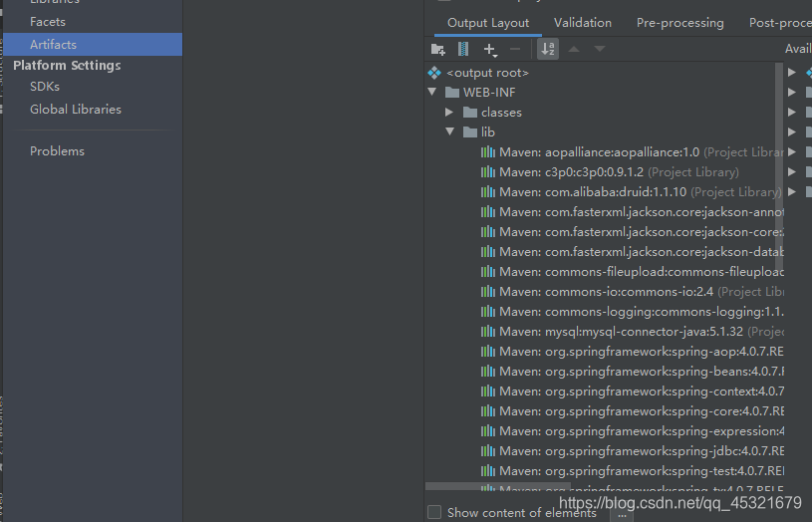Select the <output root> node text

(x=487, y=73)
